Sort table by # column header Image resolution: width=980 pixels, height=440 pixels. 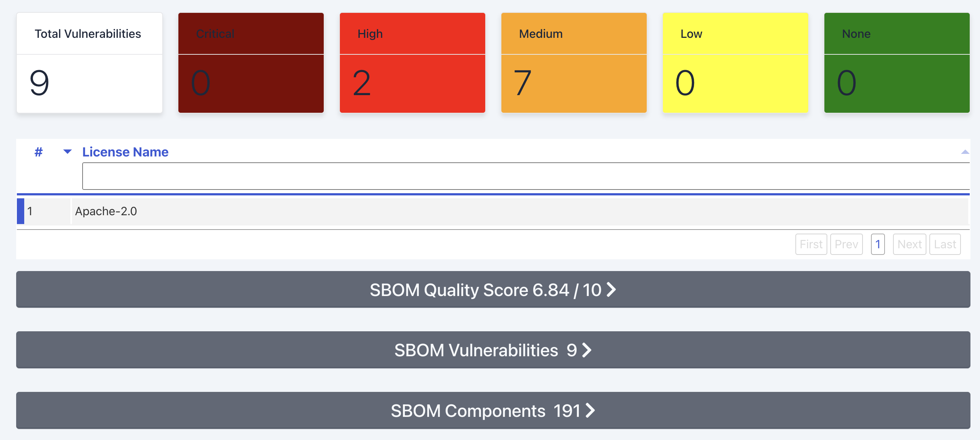pos(39,152)
